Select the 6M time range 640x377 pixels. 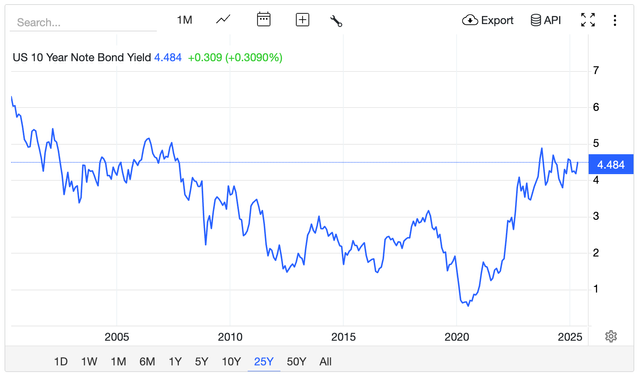(x=147, y=361)
